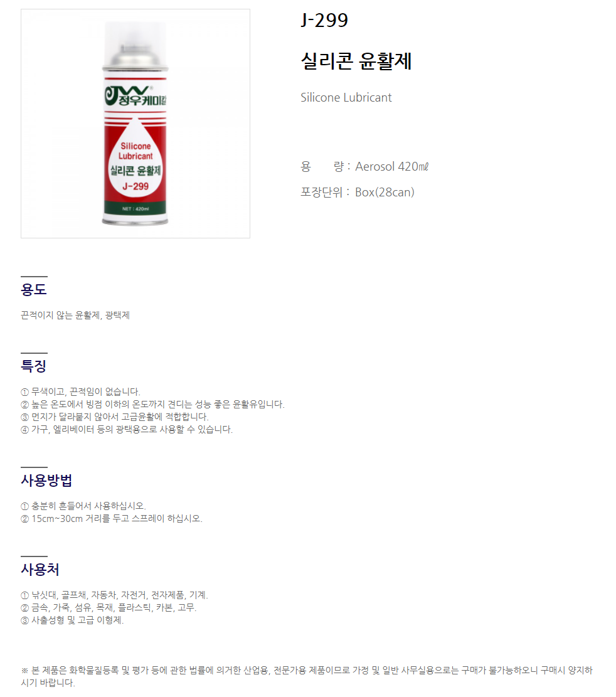Click the 실리콘 윤활제 product title

click(x=356, y=61)
